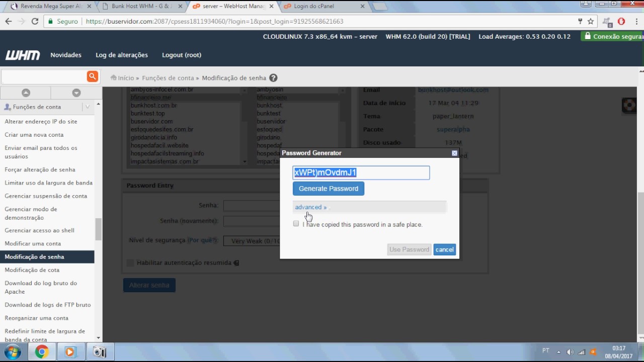Click the Senha (novamente) input field
644x362 pixels.
coord(252,221)
